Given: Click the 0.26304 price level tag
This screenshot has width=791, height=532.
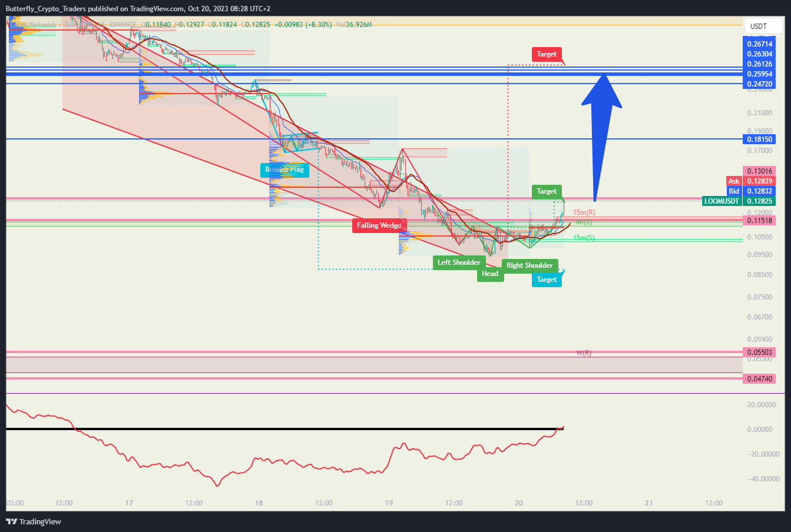Looking at the screenshot, I should pyautogui.click(x=759, y=54).
